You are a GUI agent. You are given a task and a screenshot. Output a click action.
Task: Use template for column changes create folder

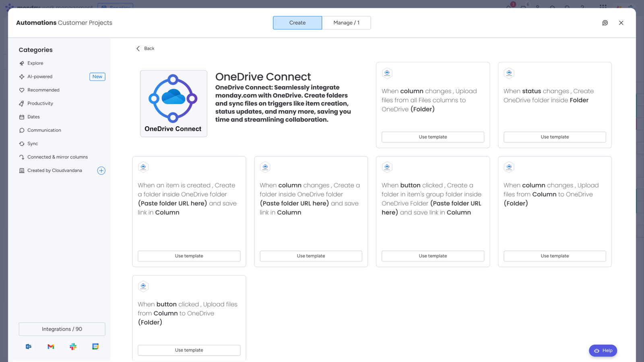[311, 256]
